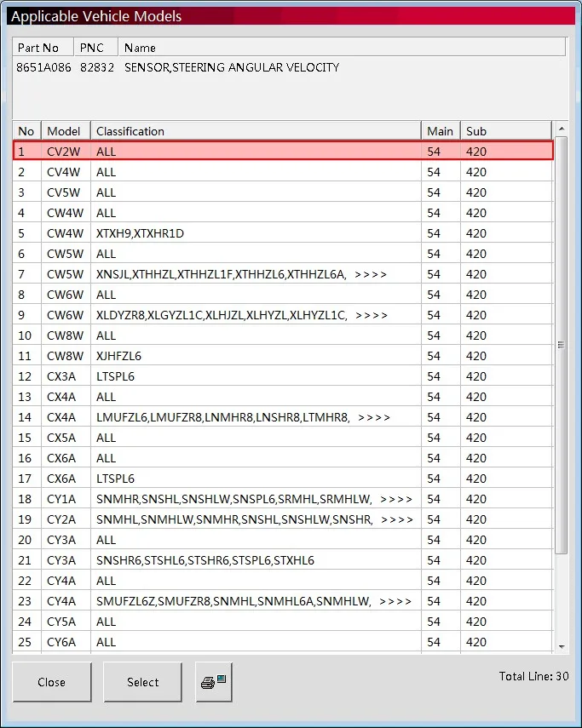This screenshot has width=582, height=728.
Task: Expand the >>>> on row 18
Action: [x=395, y=499]
